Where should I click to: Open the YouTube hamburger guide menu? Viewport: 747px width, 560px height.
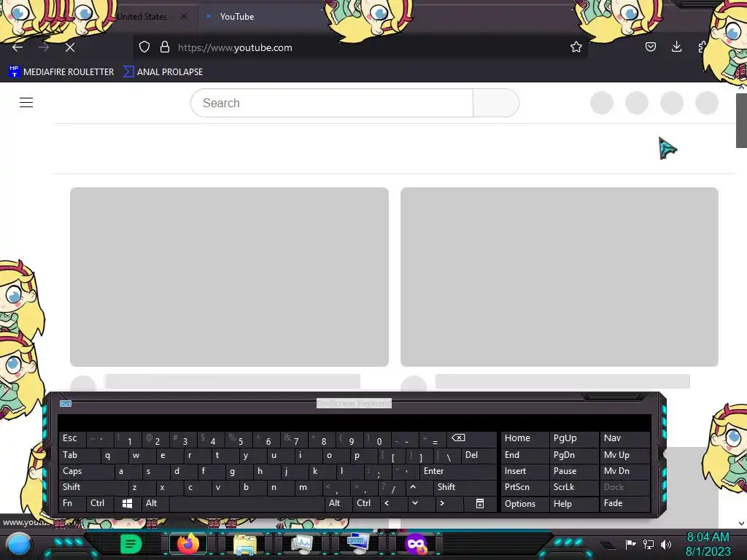tap(26, 102)
